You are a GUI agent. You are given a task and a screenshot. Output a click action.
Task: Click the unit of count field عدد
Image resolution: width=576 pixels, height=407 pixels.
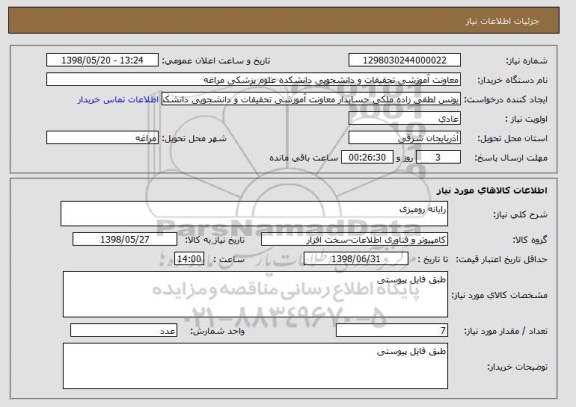(123, 331)
